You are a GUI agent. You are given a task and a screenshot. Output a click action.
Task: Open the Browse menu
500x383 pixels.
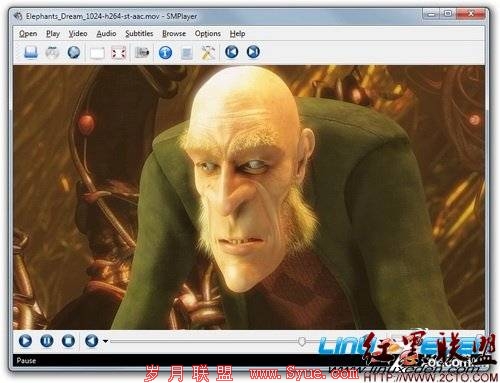174,33
